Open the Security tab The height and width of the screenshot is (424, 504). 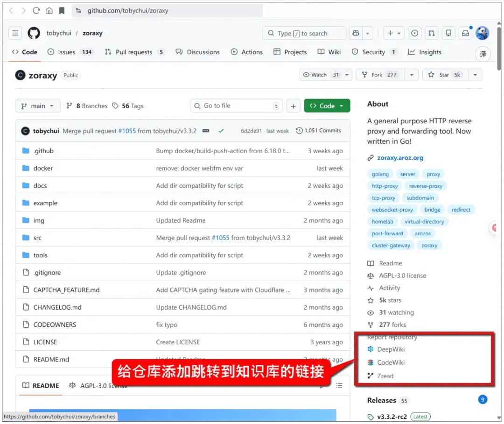point(374,52)
